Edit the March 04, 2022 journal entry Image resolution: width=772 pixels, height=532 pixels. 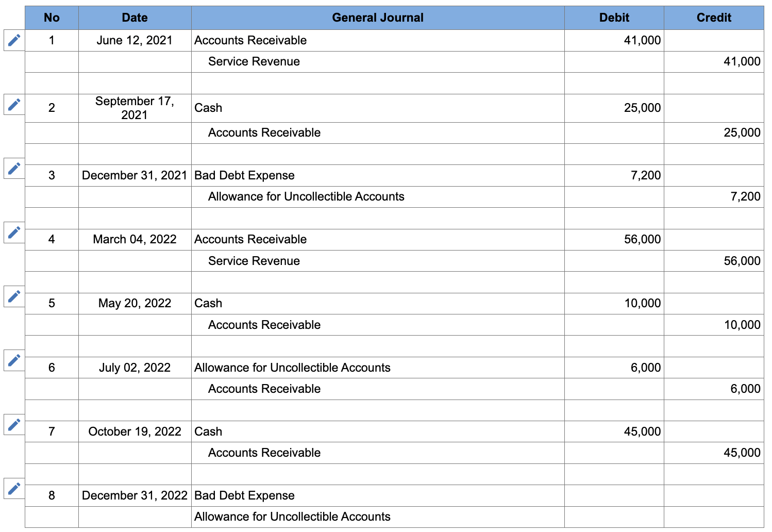pyautogui.click(x=13, y=232)
